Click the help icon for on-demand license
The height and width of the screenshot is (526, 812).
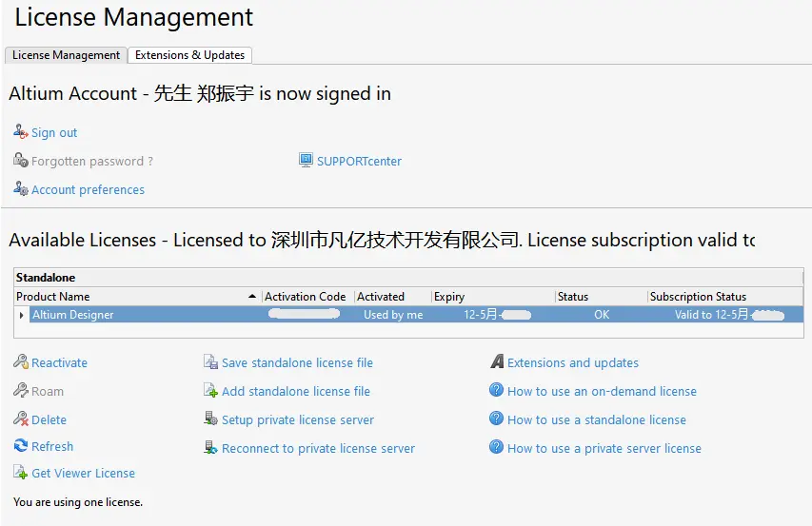[x=496, y=389]
